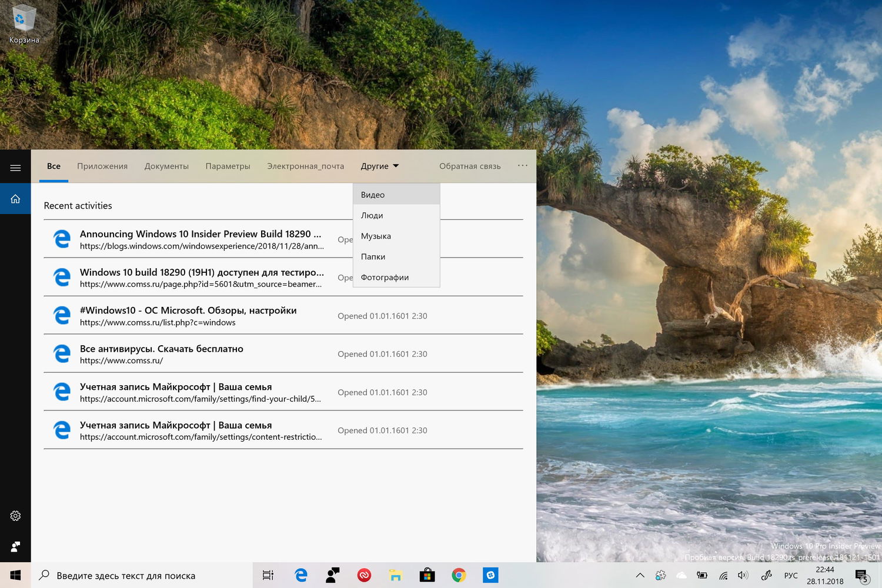
Task: Open File Explorer from the taskbar
Action: (395, 575)
